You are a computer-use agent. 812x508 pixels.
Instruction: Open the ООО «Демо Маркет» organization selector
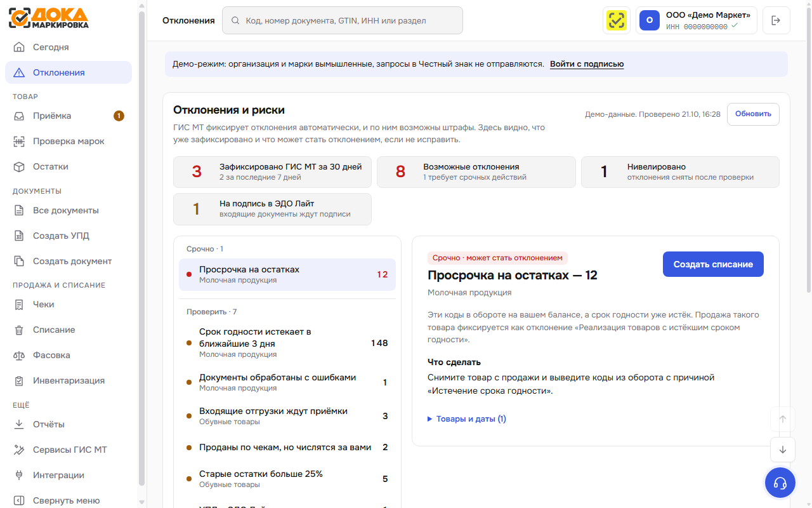[x=696, y=20]
